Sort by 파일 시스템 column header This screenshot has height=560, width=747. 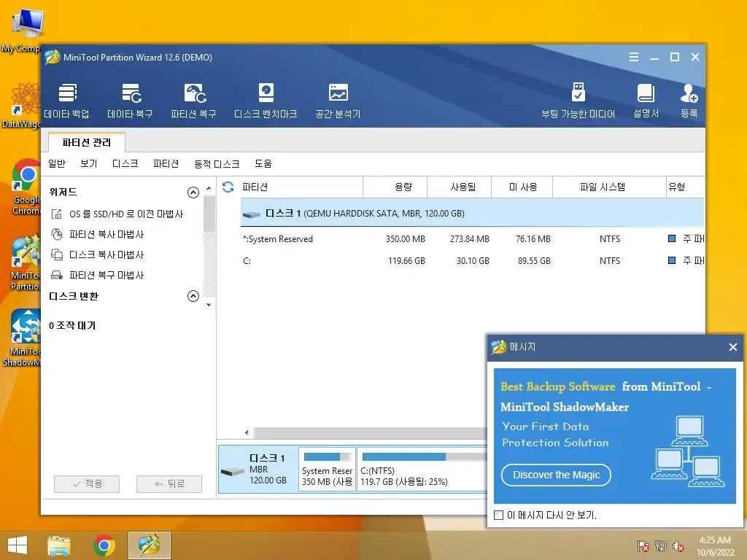(609, 187)
